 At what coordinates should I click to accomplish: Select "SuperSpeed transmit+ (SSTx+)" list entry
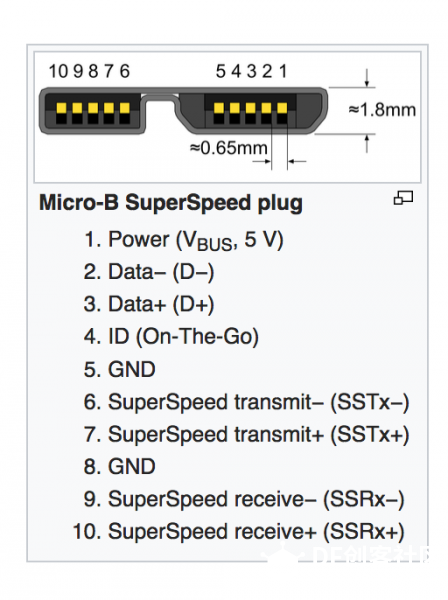[x=246, y=435]
